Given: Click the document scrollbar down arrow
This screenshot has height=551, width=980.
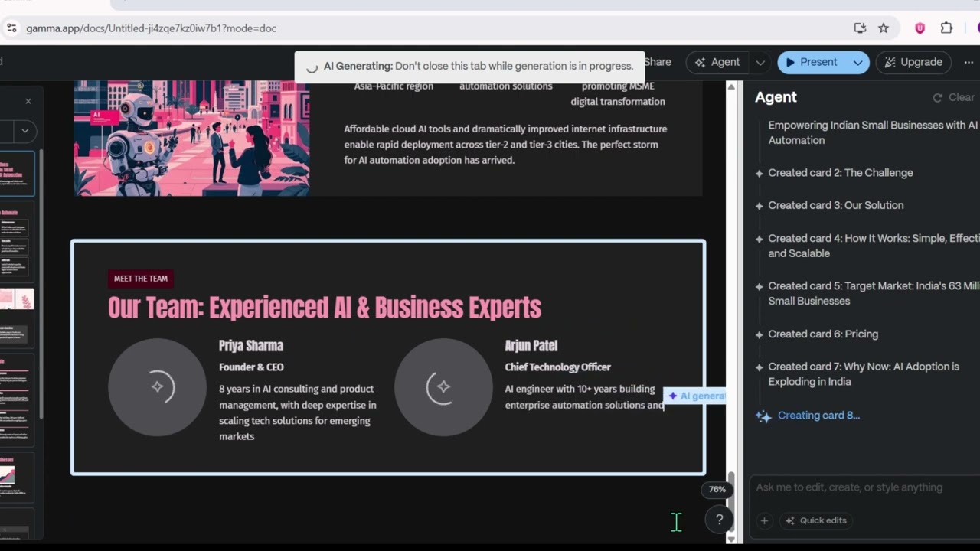Looking at the screenshot, I should click(731, 539).
